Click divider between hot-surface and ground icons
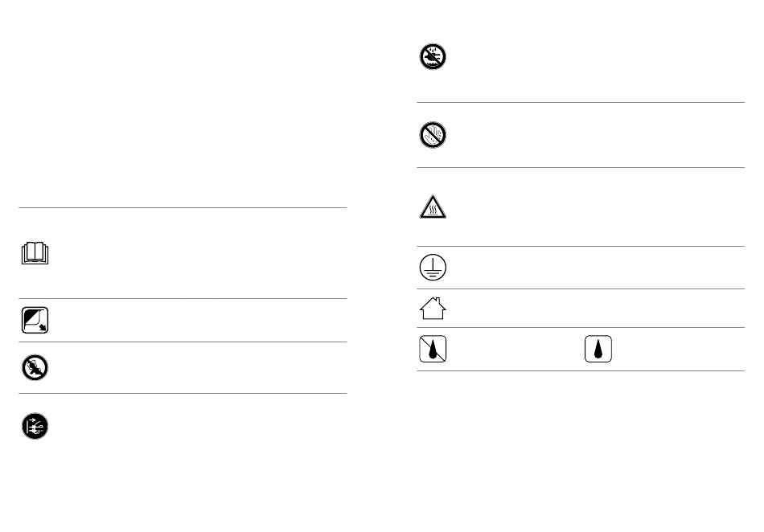 pyautogui.click(x=581, y=246)
